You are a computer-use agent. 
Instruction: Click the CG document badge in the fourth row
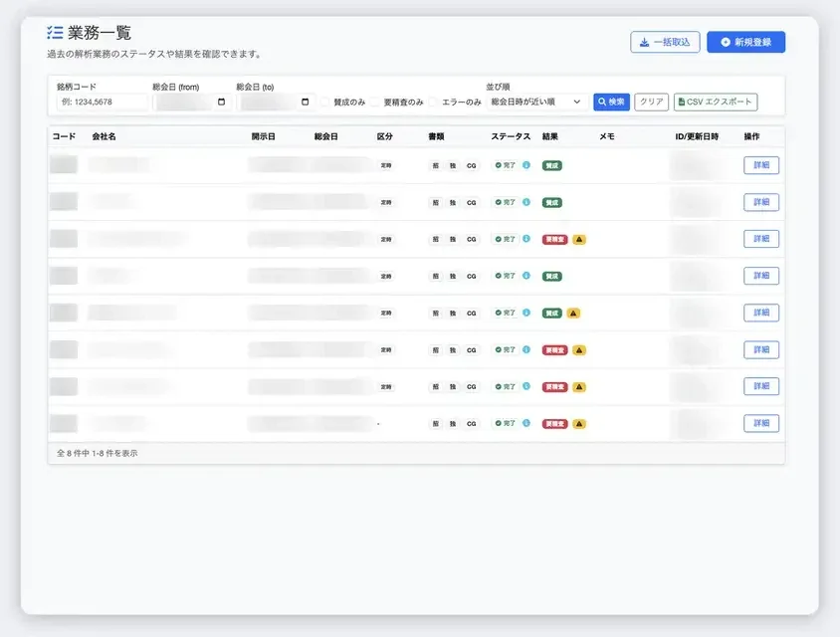click(472, 277)
